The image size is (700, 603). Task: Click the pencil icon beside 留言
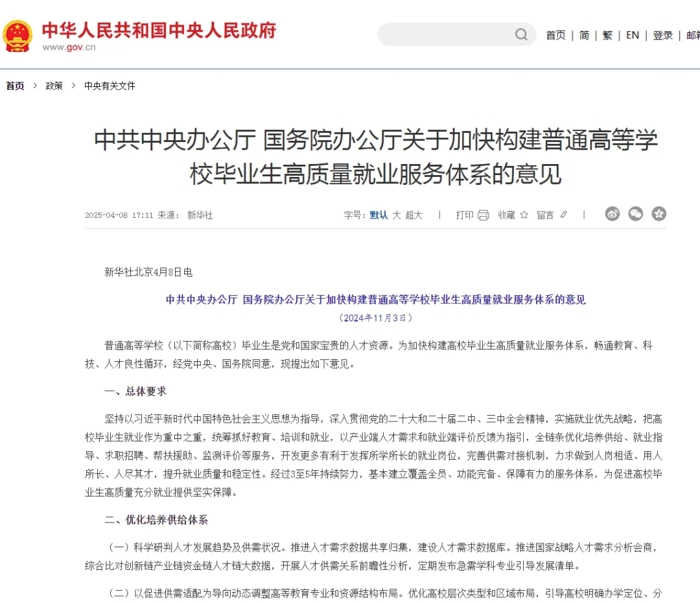[563, 214]
